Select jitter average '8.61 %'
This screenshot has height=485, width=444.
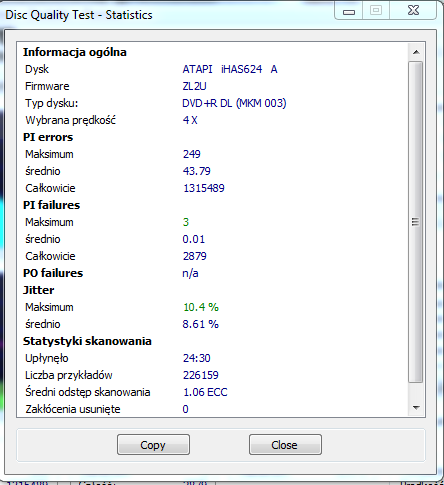[201, 324]
